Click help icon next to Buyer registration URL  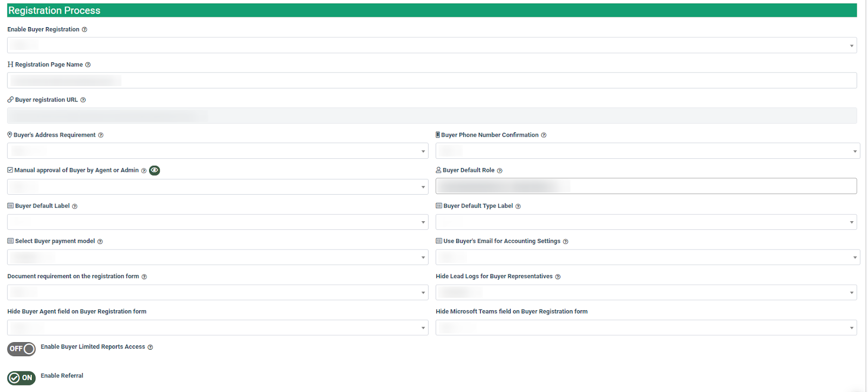pos(83,100)
